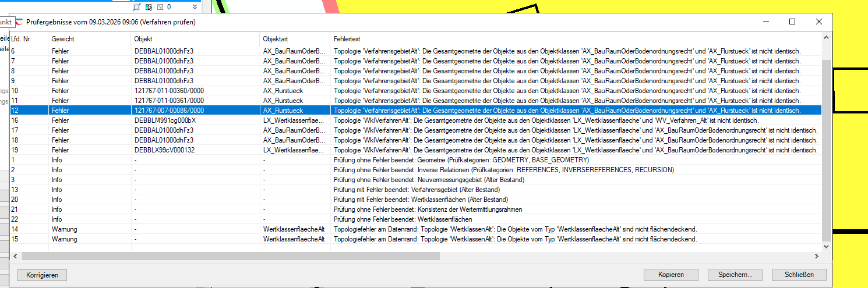Select error row for object 121767-011-00360/0000

click(169, 91)
